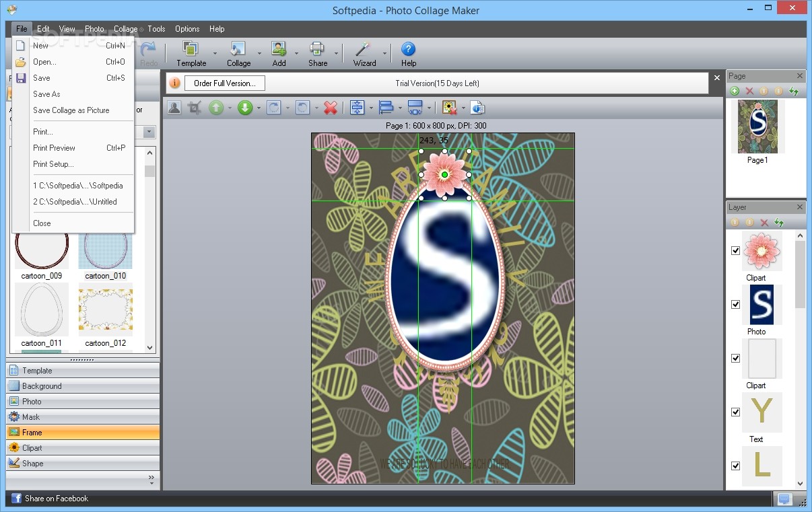Open dropdown next to rotate clockwise icon
812x512 pixels.
coord(287,108)
